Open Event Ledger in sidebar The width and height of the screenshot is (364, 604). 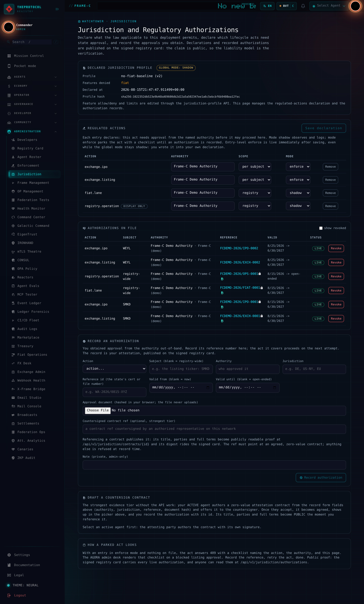click(x=35, y=303)
